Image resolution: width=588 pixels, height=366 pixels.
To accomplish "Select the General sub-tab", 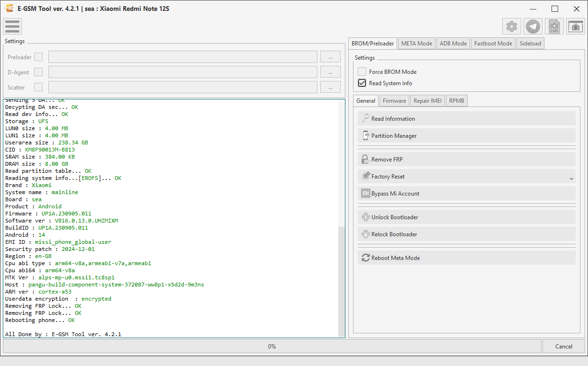I will coord(366,100).
